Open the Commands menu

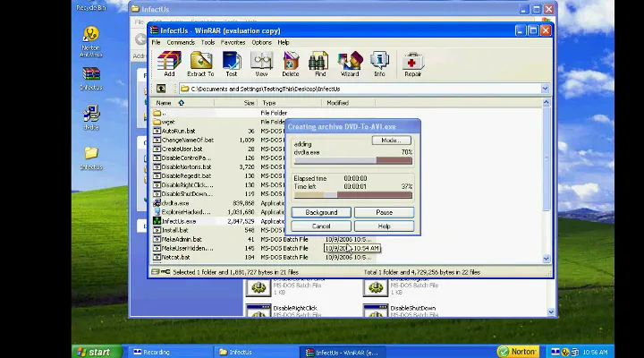tap(181, 42)
